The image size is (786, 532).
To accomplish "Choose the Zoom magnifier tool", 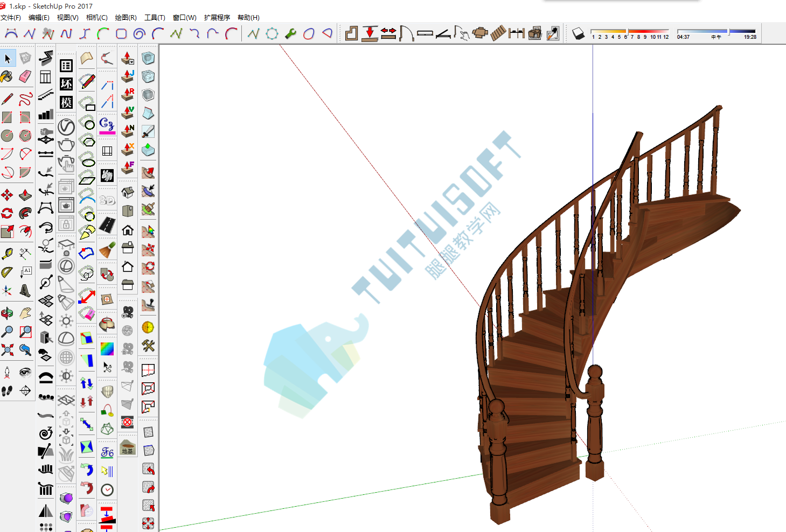I will point(7,331).
